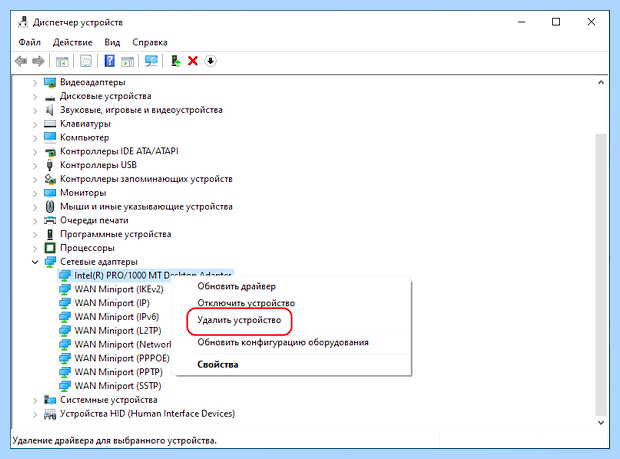Click the red X uninstall device icon
Screen dimensions: 620x459
[193, 61]
